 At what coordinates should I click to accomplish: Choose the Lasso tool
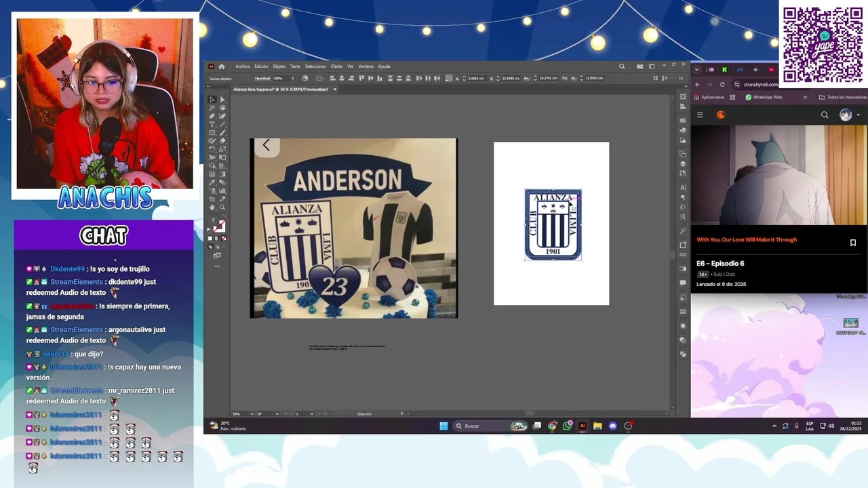222,108
